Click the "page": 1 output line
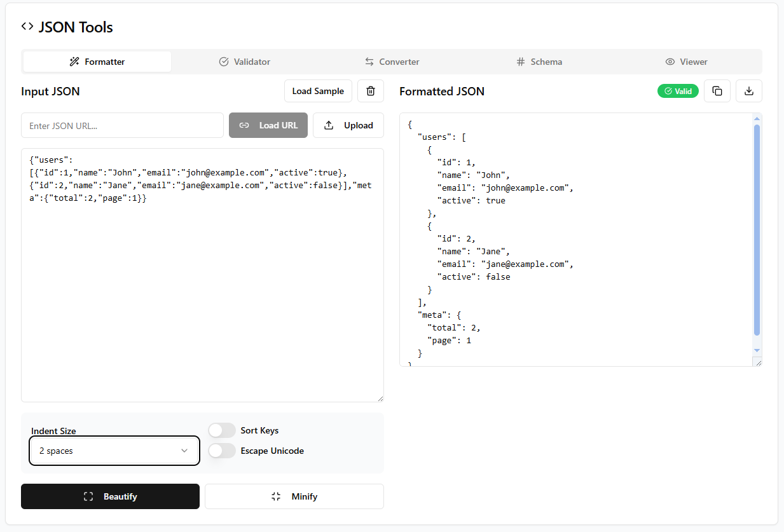 449,340
